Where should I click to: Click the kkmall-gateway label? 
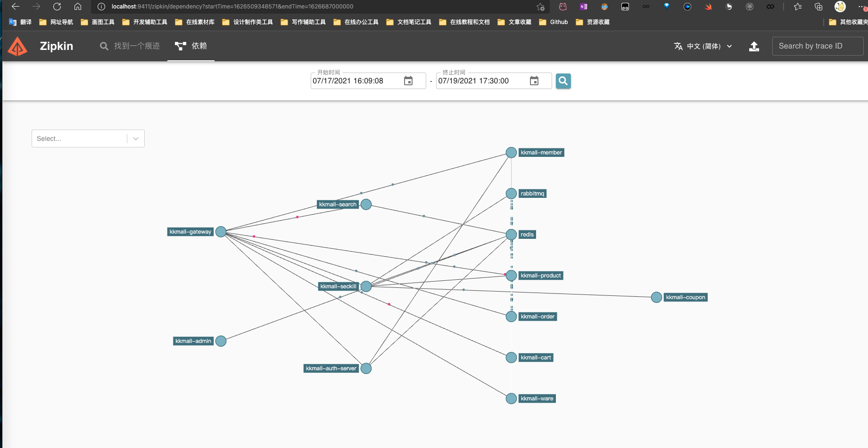click(190, 232)
